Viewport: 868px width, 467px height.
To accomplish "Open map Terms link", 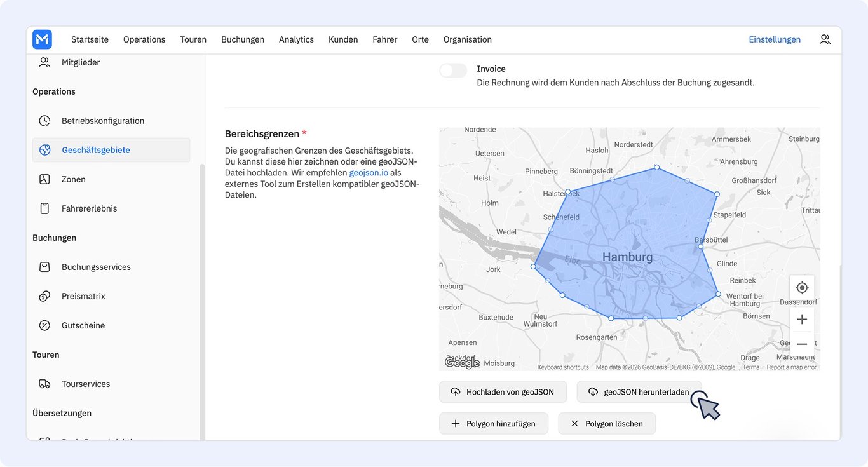I will 751,367.
